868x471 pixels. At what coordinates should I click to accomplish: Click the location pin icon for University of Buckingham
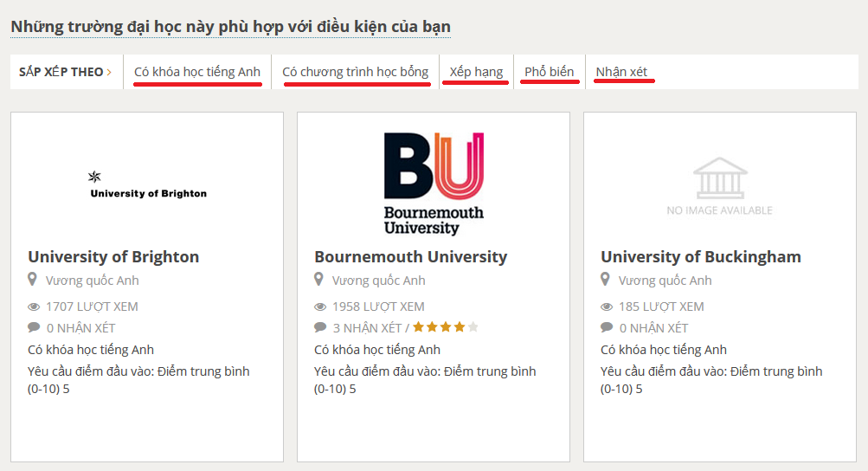pyautogui.click(x=605, y=280)
